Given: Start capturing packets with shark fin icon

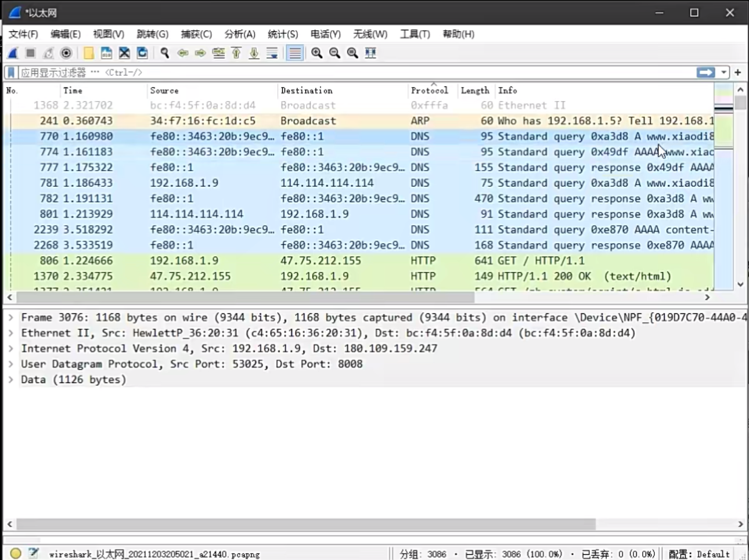Looking at the screenshot, I should click(13, 53).
